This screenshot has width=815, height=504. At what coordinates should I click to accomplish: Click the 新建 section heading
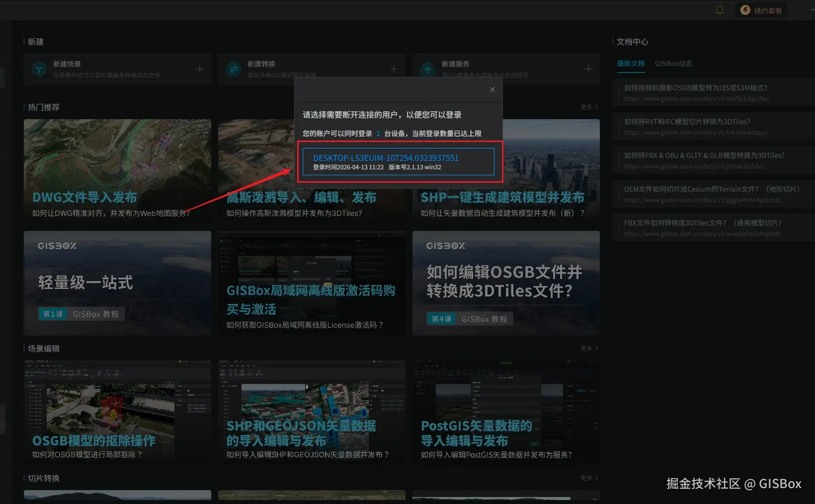36,42
